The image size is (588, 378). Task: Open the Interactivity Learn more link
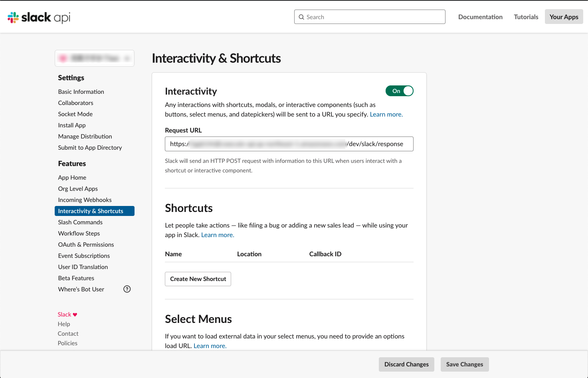[x=386, y=114]
